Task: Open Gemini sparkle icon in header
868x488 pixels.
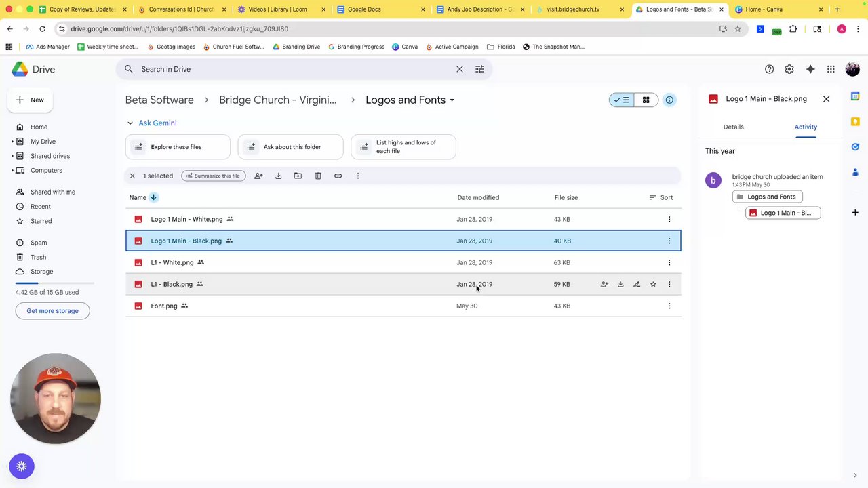Action: pos(810,69)
